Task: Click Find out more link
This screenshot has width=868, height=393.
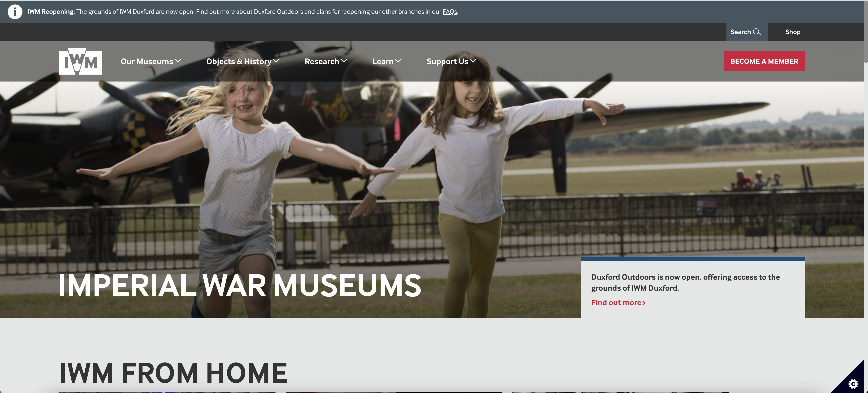Action: [x=616, y=302]
